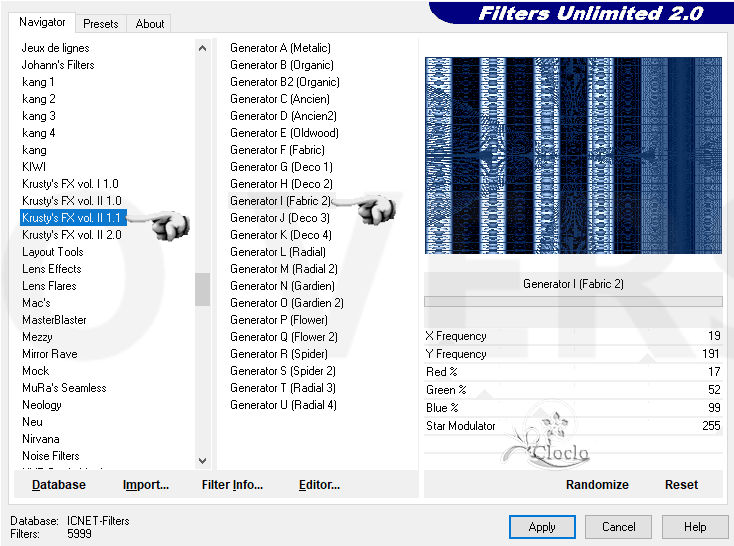The height and width of the screenshot is (546, 734).
Task: Select Mirror Rave category
Action: click(x=50, y=354)
